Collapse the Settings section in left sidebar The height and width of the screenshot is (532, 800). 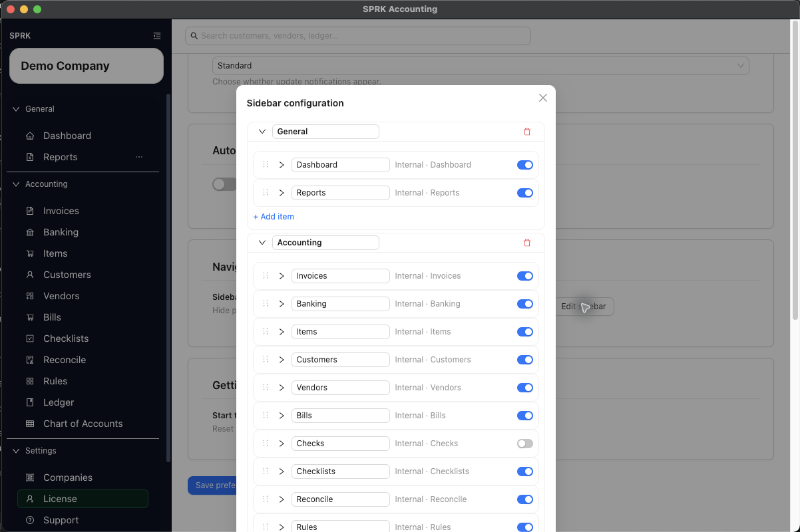pos(17,451)
